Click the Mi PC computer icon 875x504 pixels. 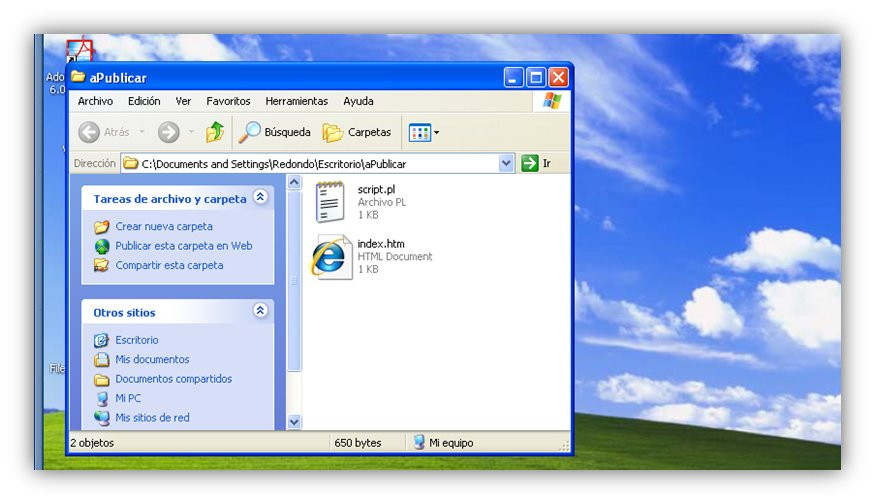pyautogui.click(x=102, y=399)
